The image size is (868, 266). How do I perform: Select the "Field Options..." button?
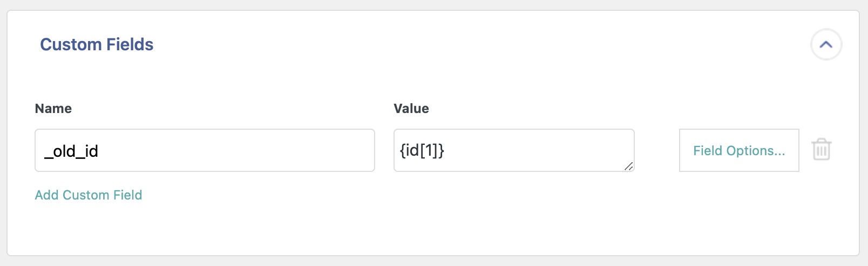(738, 150)
